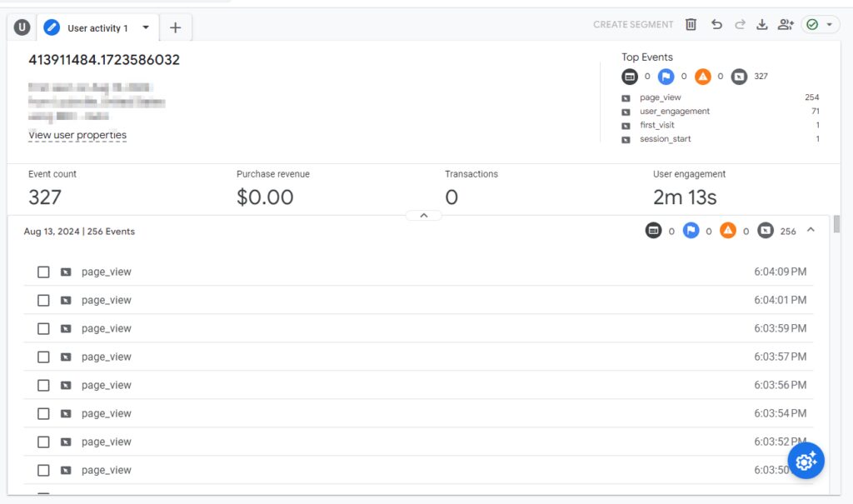Add a new tab with the plus button

coord(175,27)
